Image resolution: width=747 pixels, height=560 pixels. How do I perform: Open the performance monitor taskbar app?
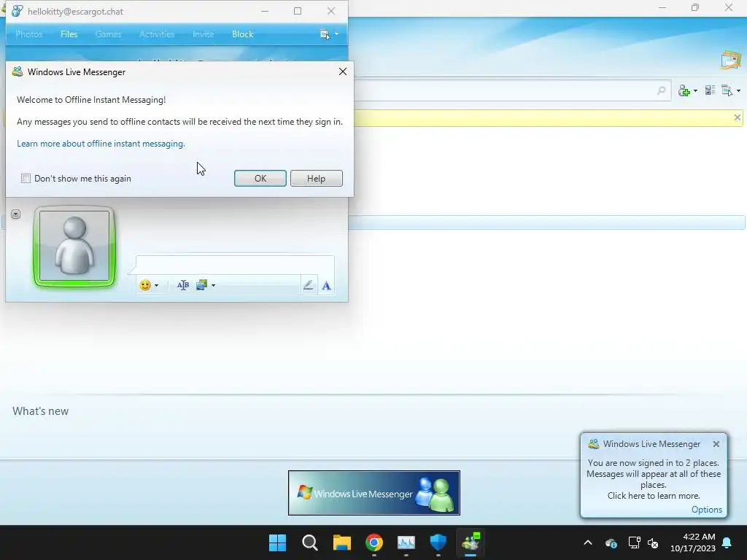coord(406,542)
